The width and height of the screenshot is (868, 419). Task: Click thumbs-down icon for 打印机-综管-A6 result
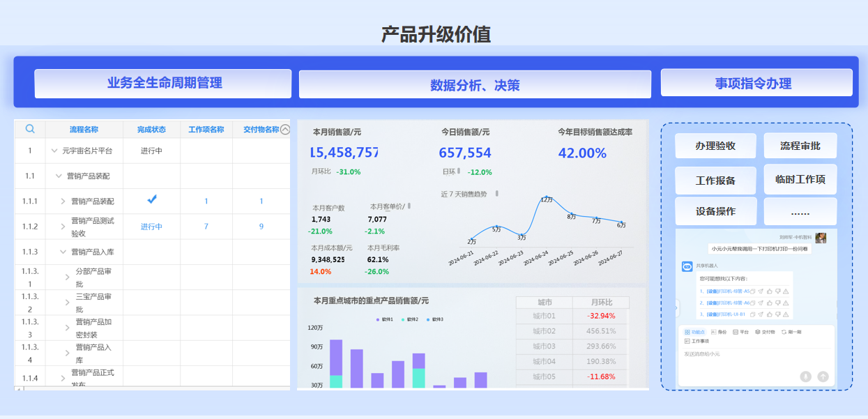coord(777,303)
